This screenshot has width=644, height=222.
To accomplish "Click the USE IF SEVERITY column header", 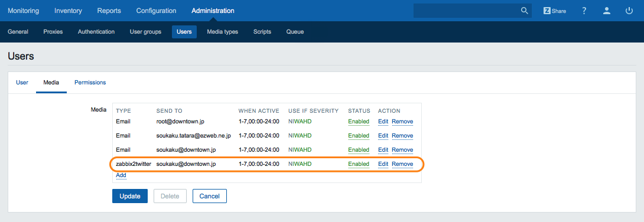I will tap(313, 111).
